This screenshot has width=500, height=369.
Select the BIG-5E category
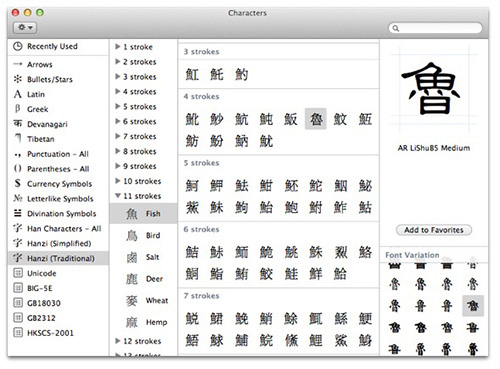point(58,288)
